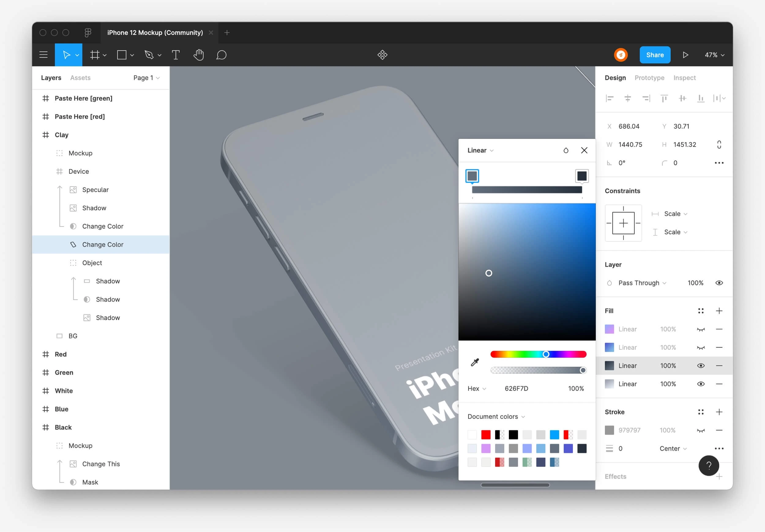Screen dimensions: 765x532
Task: Open the Page 1 dropdown
Action: click(146, 78)
